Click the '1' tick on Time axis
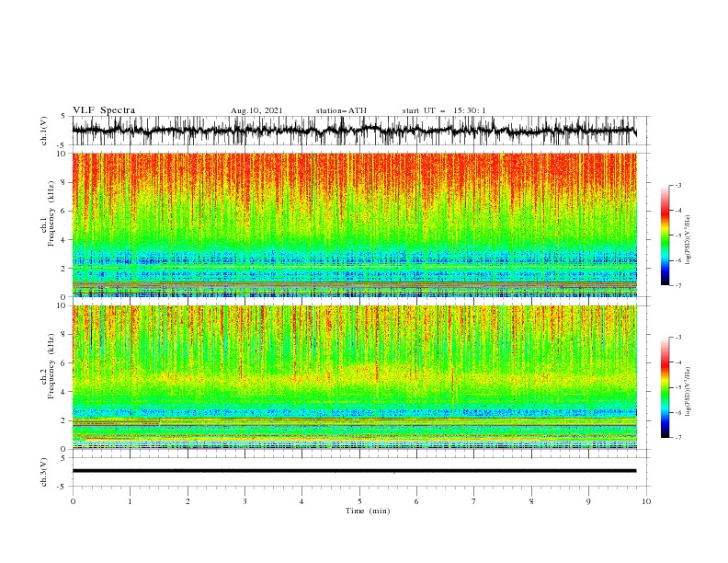Screen dimensions: 728x563 pos(130,501)
